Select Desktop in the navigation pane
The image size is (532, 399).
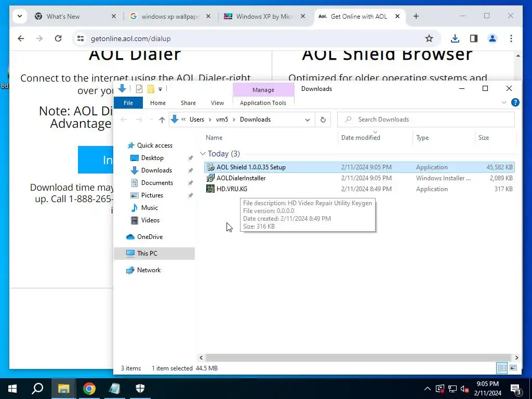[x=152, y=158]
